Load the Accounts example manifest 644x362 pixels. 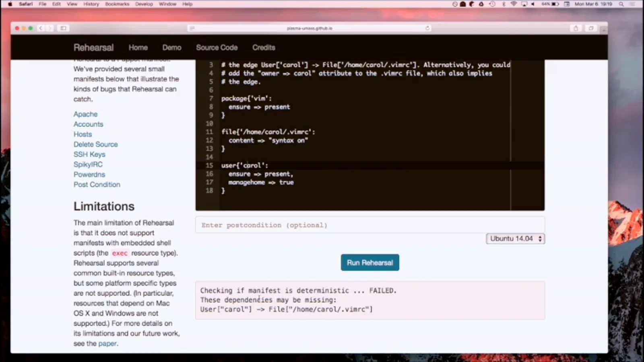click(88, 124)
